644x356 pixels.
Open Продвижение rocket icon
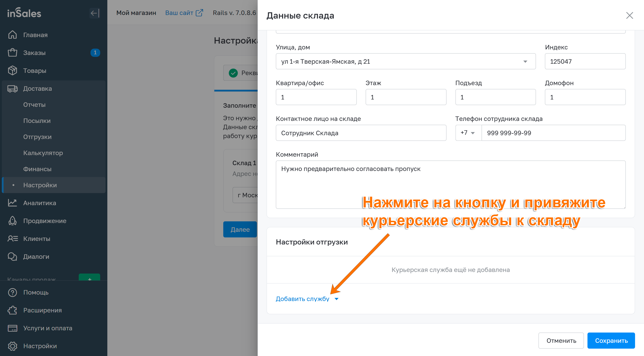click(12, 221)
